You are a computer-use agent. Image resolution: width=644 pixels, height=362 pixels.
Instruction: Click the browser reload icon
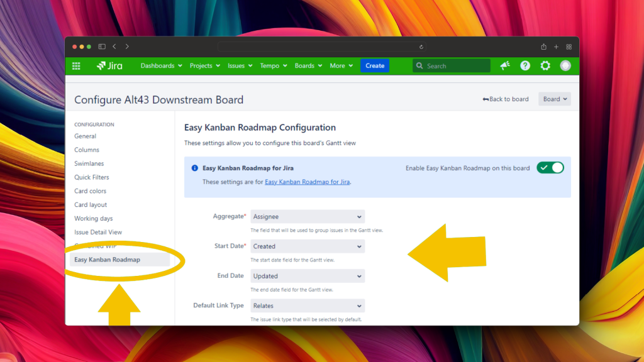pos(421,47)
